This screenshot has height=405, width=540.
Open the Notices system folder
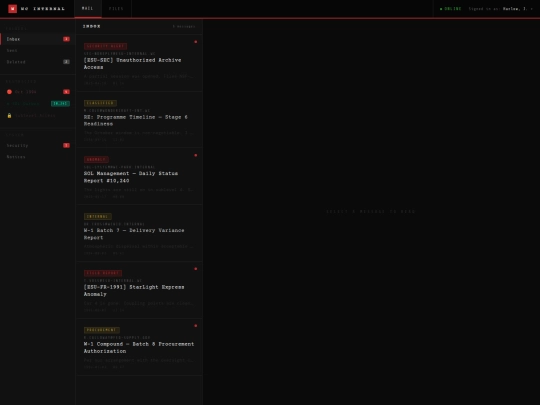(x=38, y=157)
